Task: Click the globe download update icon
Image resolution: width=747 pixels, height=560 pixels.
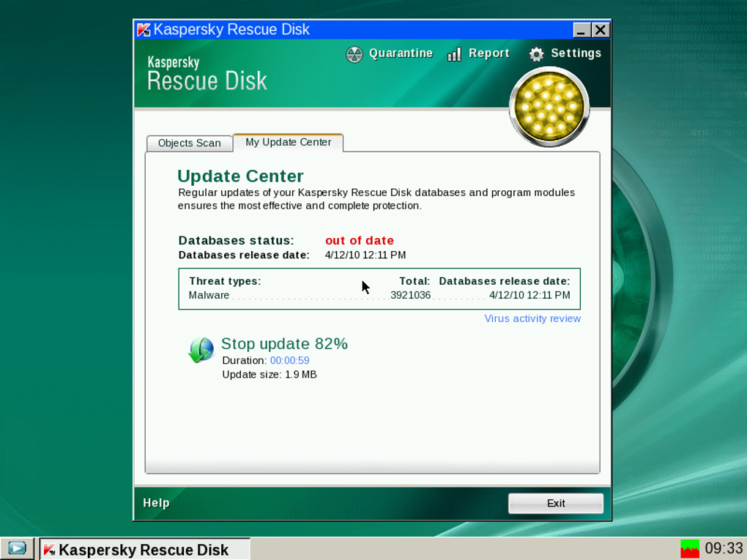Action: pyautogui.click(x=201, y=350)
